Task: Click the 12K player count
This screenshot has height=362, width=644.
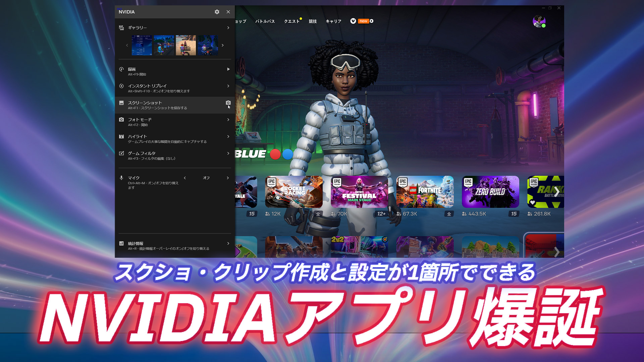Action: (276, 214)
